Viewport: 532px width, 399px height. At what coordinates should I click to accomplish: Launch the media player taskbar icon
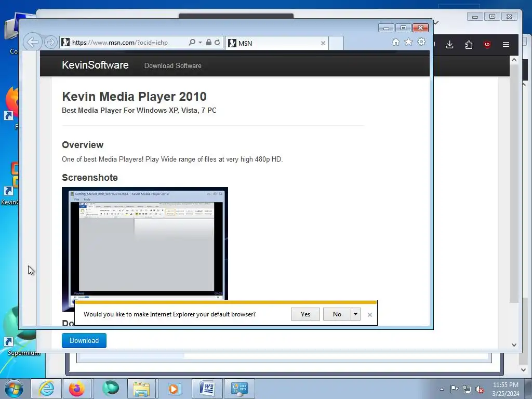(x=174, y=389)
